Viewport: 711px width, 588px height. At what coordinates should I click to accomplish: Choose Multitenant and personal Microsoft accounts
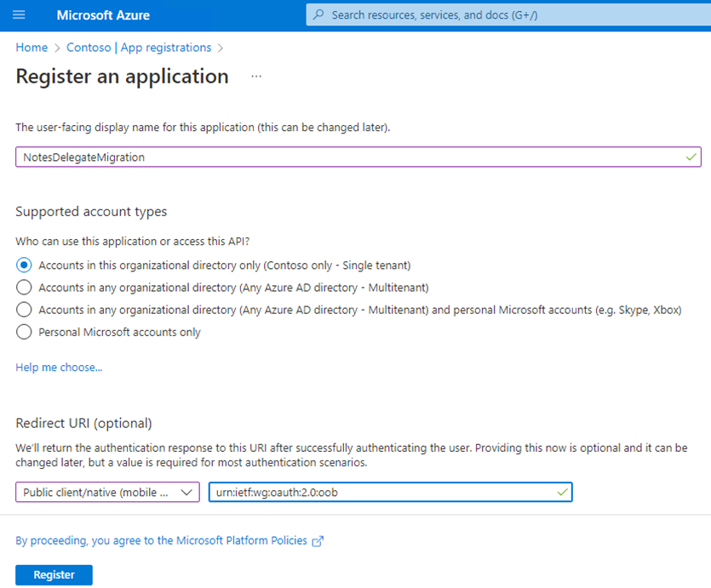pos(24,310)
